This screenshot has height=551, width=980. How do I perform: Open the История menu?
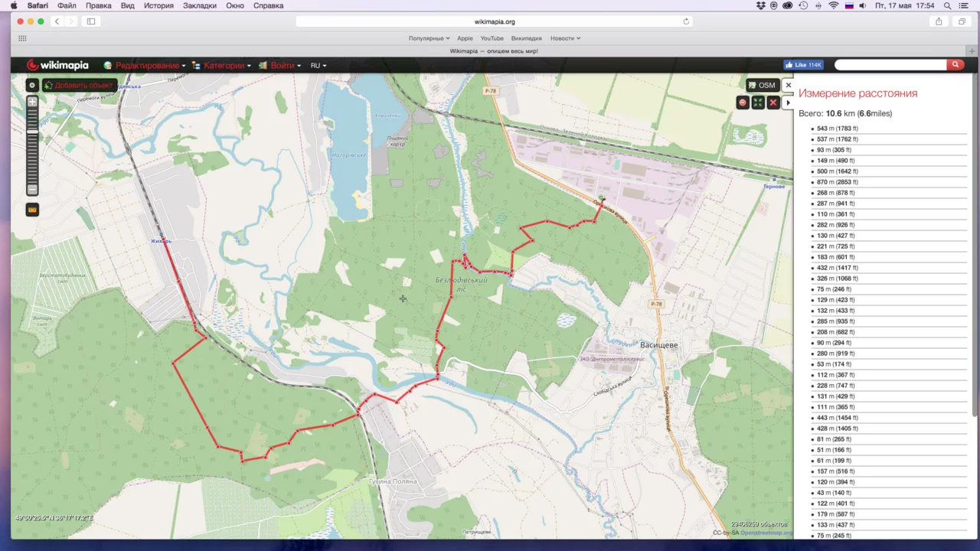[x=158, y=5]
